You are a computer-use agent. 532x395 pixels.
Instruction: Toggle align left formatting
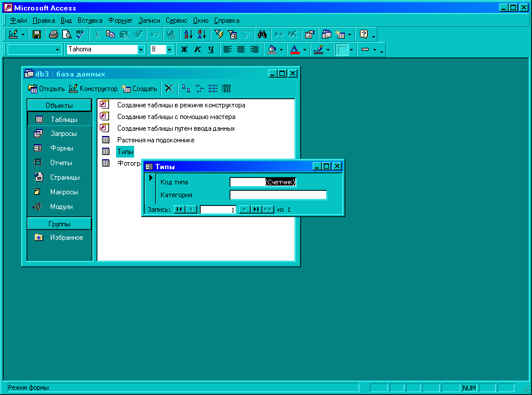[x=228, y=50]
